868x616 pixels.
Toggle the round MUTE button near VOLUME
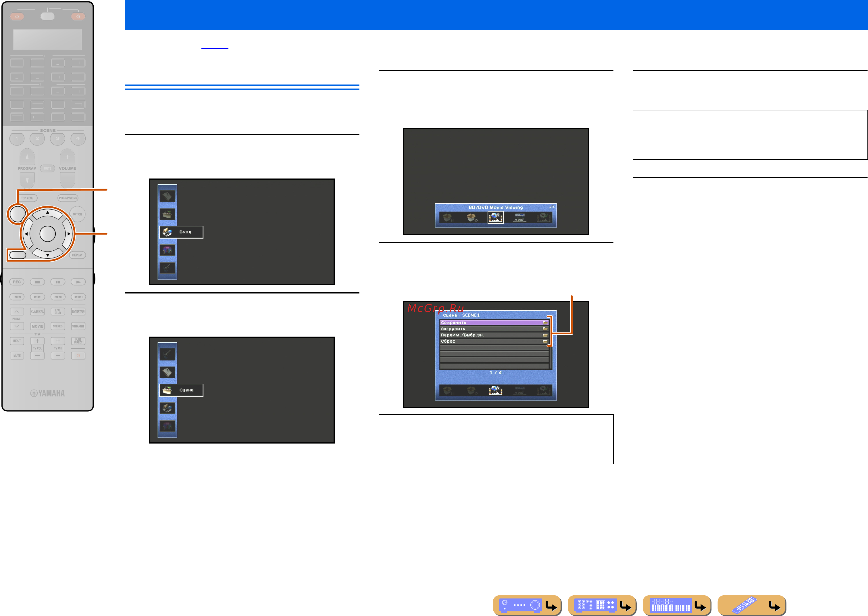(47, 168)
